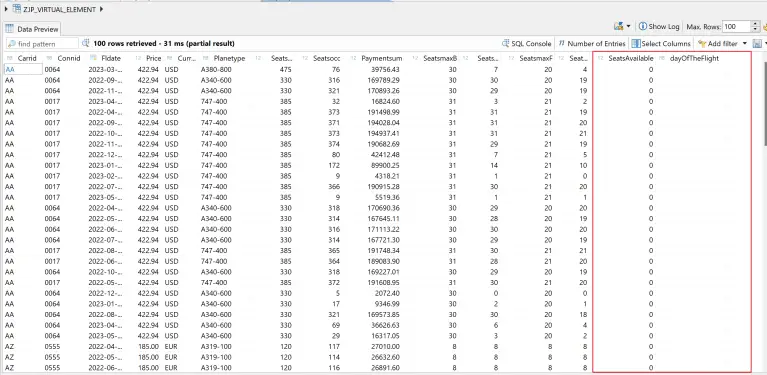Select the Paymentsum cell 16317.05
The width and height of the screenshot is (767, 375).
(x=385, y=335)
